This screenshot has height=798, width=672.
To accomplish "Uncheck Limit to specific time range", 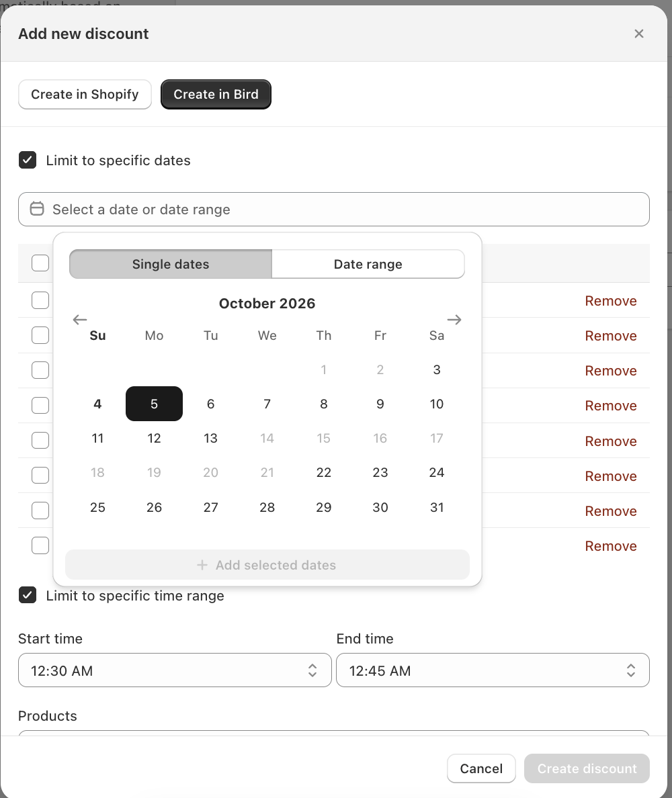I will tap(28, 595).
